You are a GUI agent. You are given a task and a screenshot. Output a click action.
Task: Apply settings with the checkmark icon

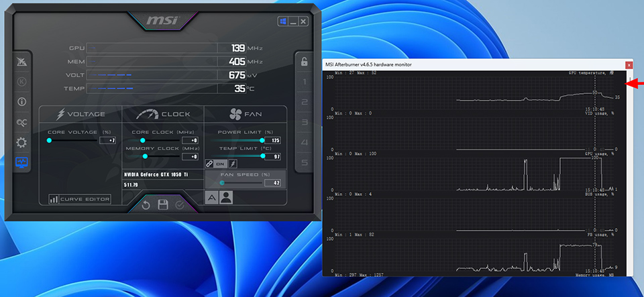point(179,204)
